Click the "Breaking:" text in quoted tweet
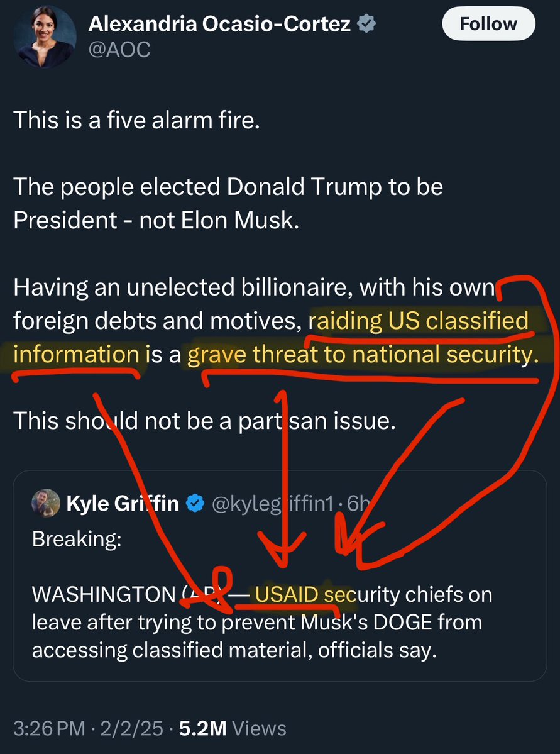The image size is (560, 754). pos(77,540)
